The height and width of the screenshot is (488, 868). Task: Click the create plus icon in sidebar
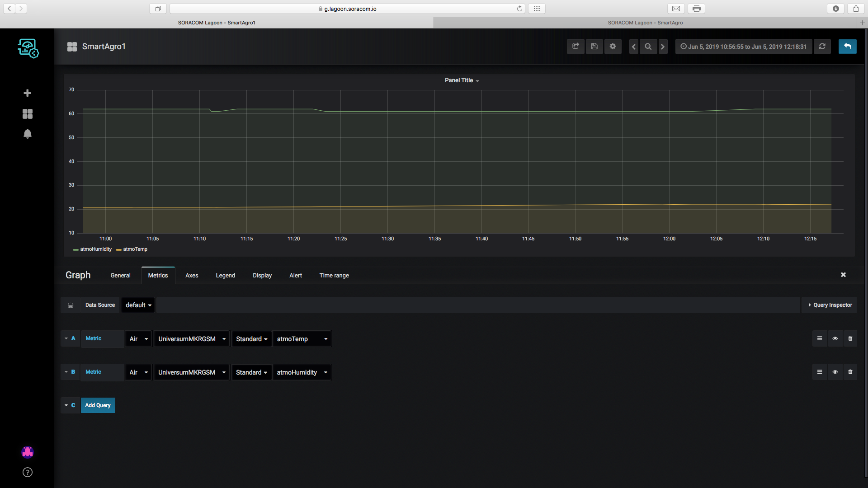click(x=28, y=93)
